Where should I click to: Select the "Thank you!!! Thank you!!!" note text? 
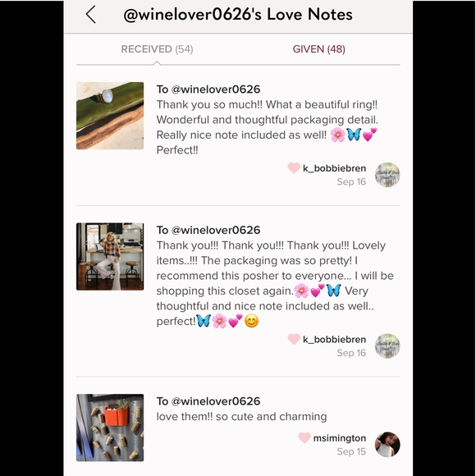(275, 283)
